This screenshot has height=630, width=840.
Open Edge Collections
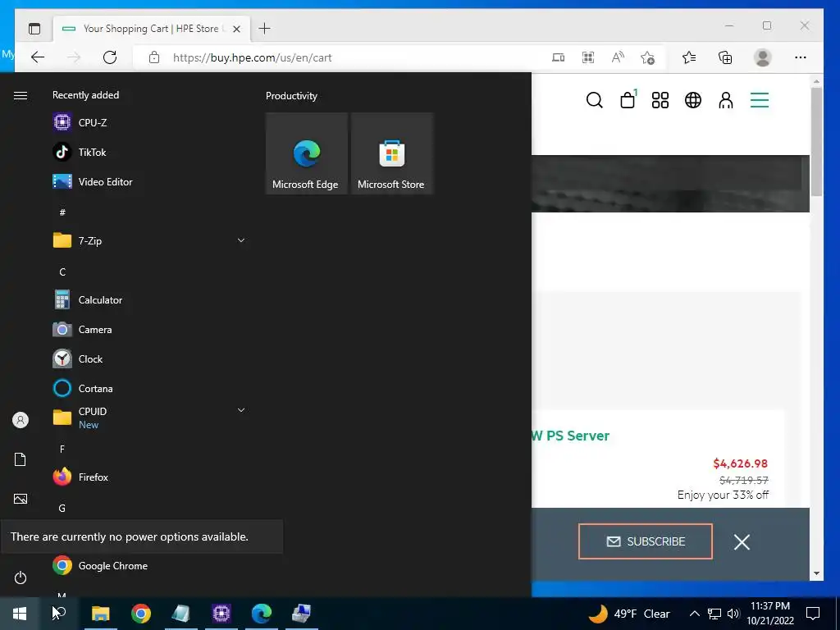click(725, 57)
